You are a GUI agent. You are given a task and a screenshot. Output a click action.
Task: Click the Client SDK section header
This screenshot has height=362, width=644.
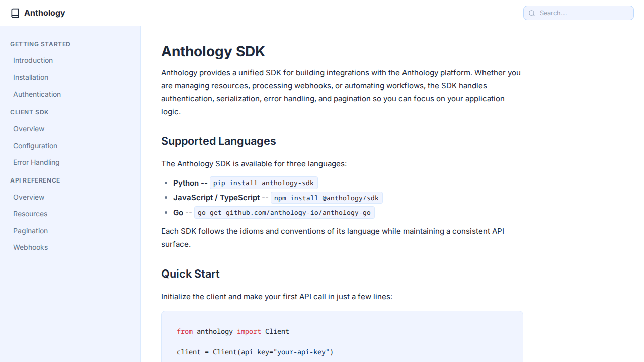29,112
